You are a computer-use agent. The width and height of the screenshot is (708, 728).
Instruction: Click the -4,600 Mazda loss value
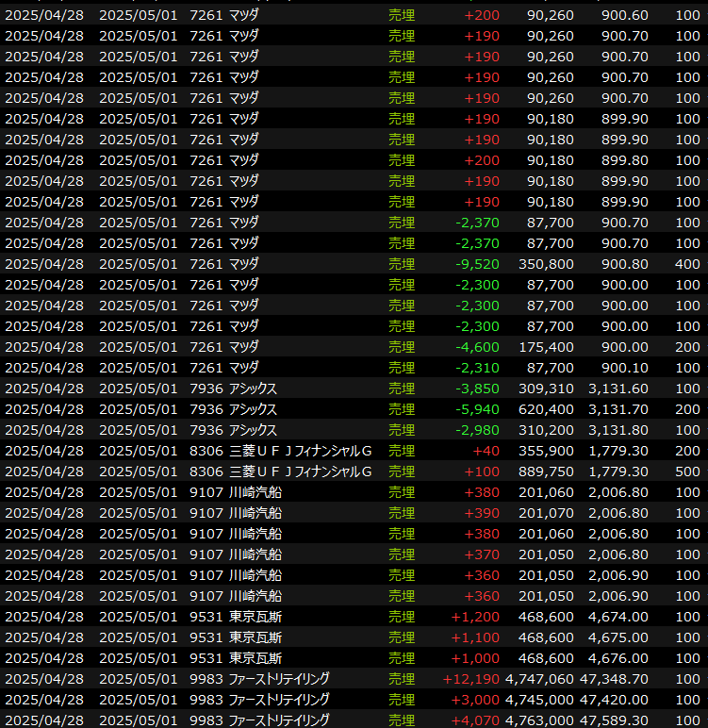click(x=477, y=347)
